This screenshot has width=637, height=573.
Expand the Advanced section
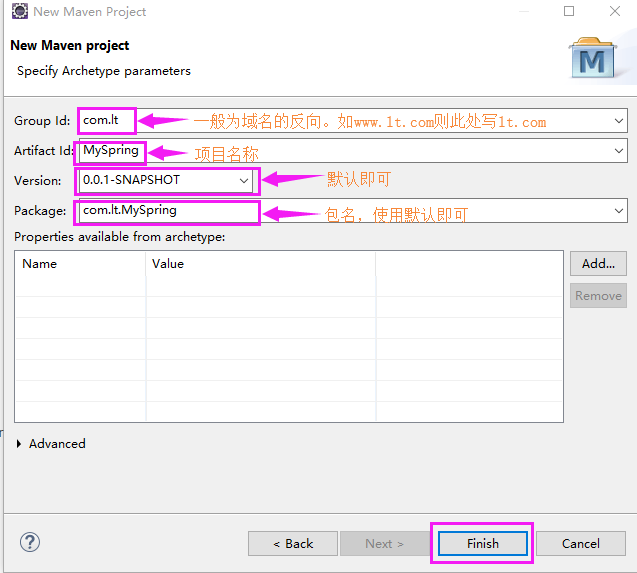coord(19,444)
